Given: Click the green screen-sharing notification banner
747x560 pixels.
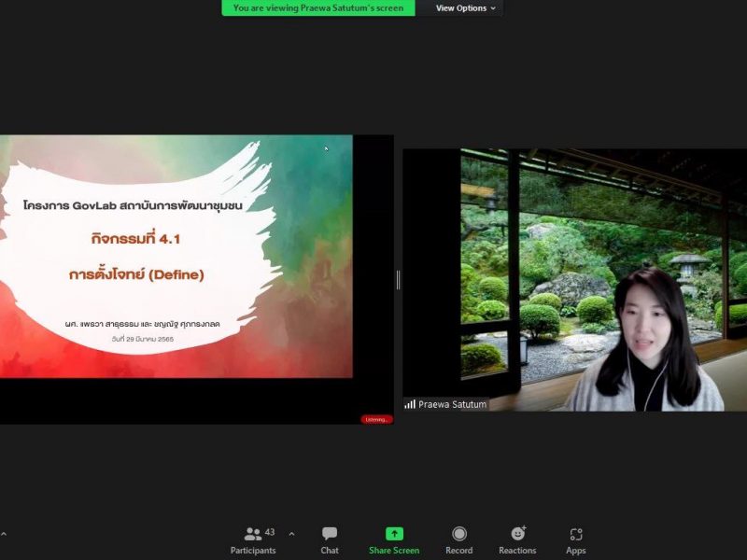Looking at the screenshot, I should click(318, 8).
